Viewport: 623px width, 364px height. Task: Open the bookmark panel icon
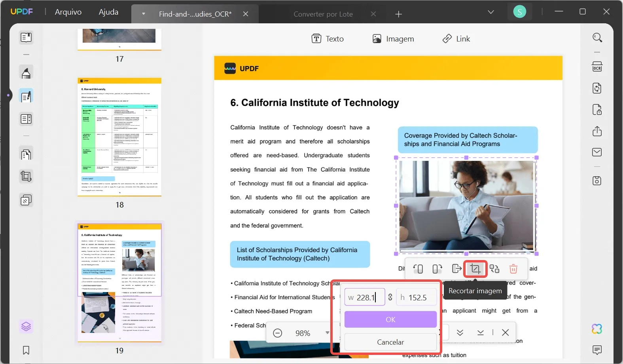[26, 350]
